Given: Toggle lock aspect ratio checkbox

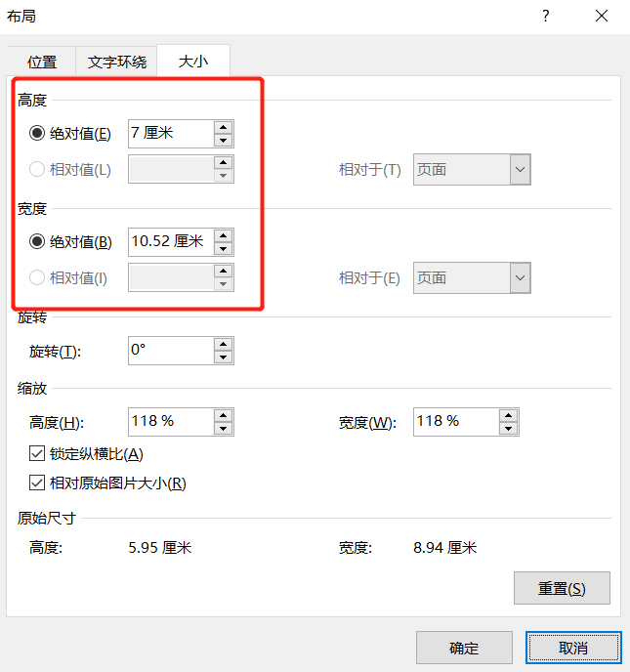Looking at the screenshot, I should pyautogui.click(x=37, y=453).
